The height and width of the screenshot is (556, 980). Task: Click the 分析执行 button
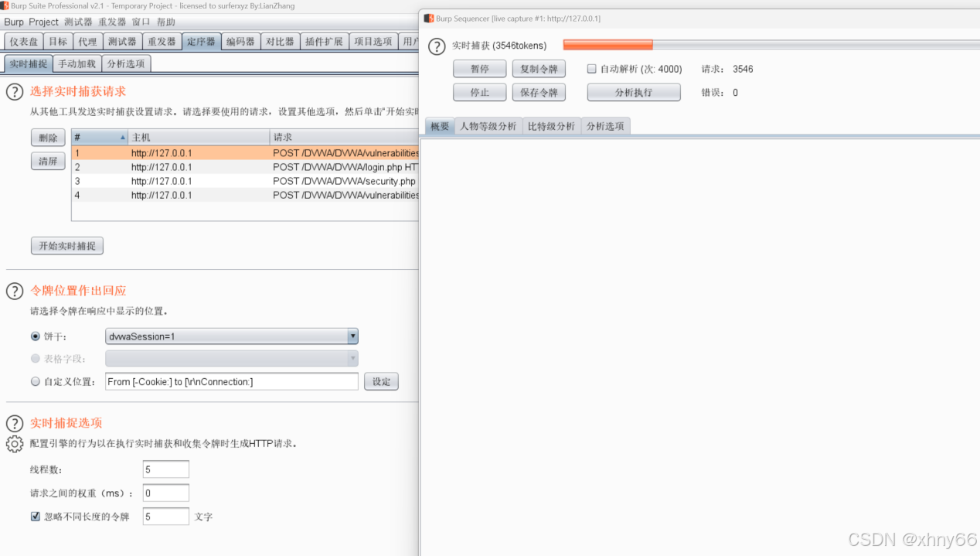point(634,93)
